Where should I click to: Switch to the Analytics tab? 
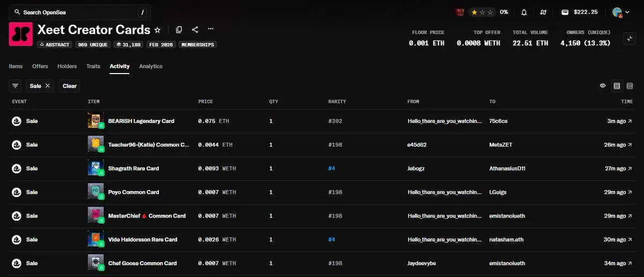tap(151, 67)
